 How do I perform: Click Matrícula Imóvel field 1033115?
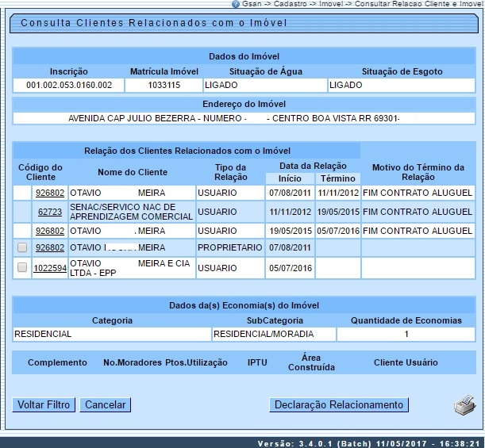coord(164,85)
